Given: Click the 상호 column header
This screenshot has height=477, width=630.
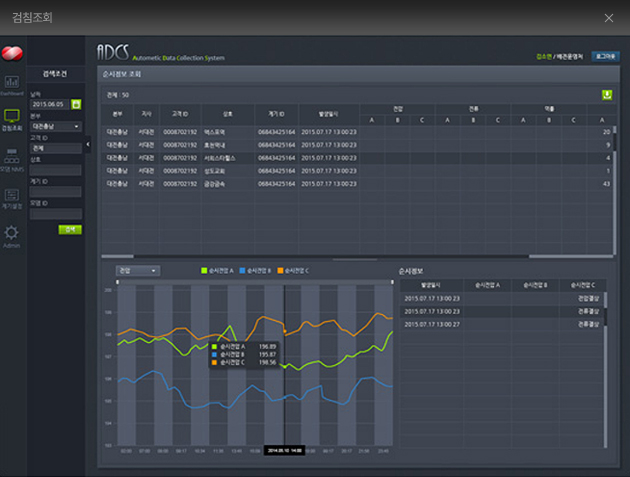Looking at the screenshot, I should pos(227,115).
